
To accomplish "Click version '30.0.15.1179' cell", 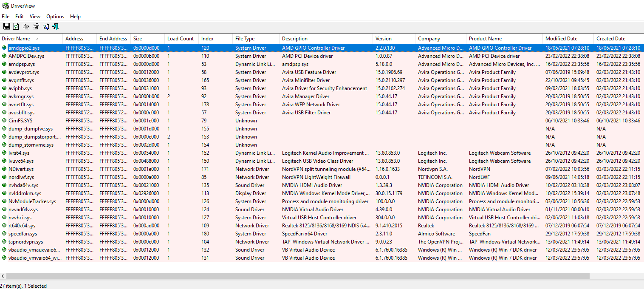I will click(x=389, y=193).
